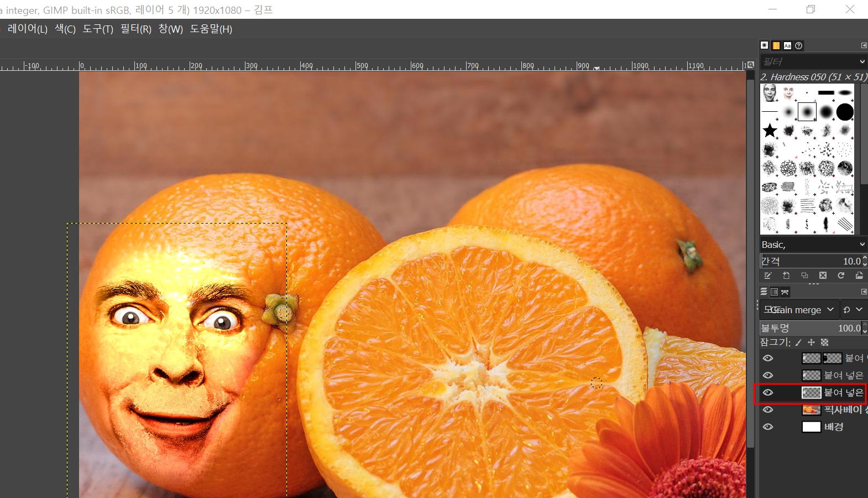868x498 pixels.
Task: Hide the unselected pasted layer without mask
Action: coord(768,376)
